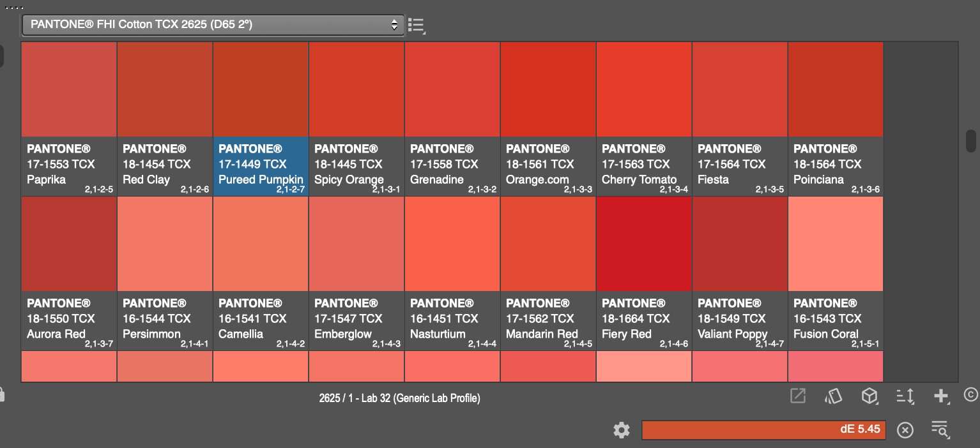Screen dimensions: 980x448
Task: Click the '2,1-4-4' position label
Action: 482,344
